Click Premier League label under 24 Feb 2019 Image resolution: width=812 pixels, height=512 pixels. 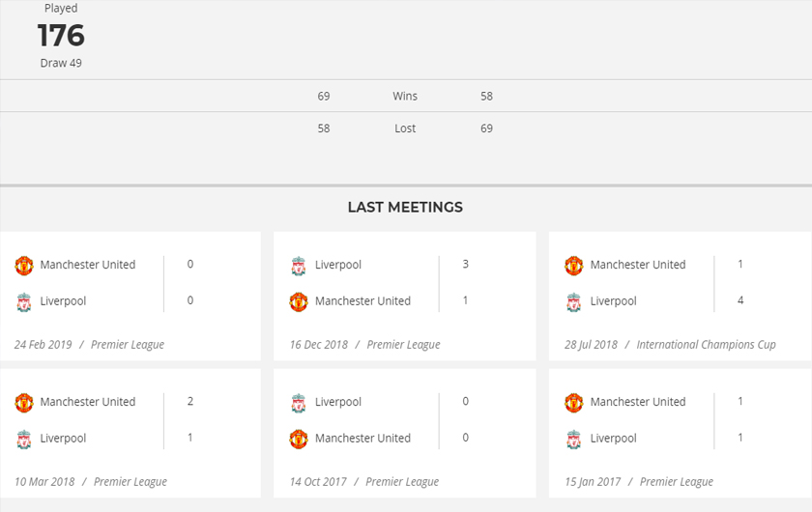click(128, 345)
